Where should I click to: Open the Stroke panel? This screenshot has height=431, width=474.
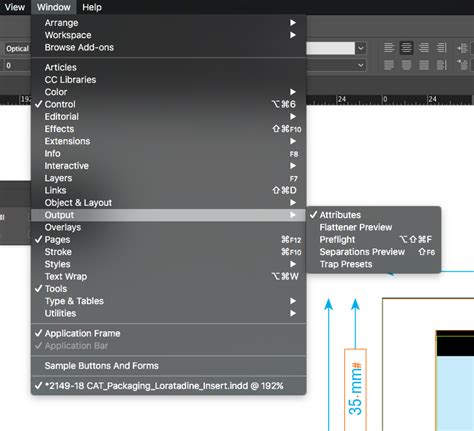169,252
